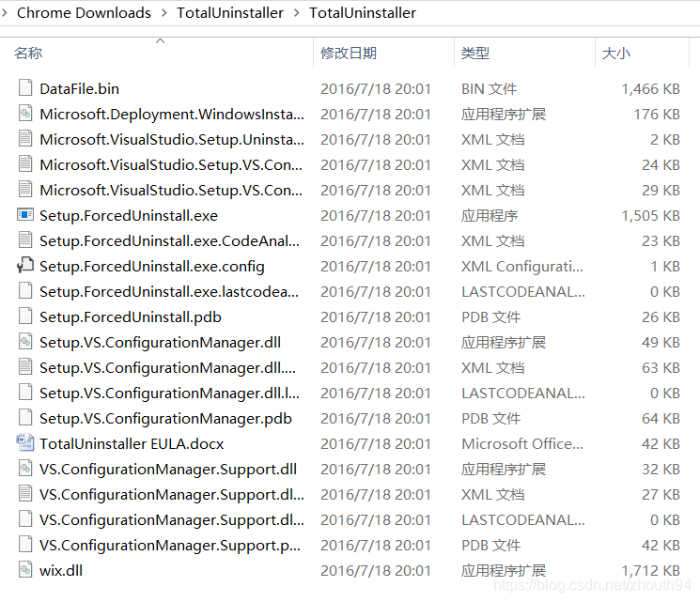Viewport: 700px width, 602px height.
Task: Click the 1,505 KB size value
Action: 651,216
